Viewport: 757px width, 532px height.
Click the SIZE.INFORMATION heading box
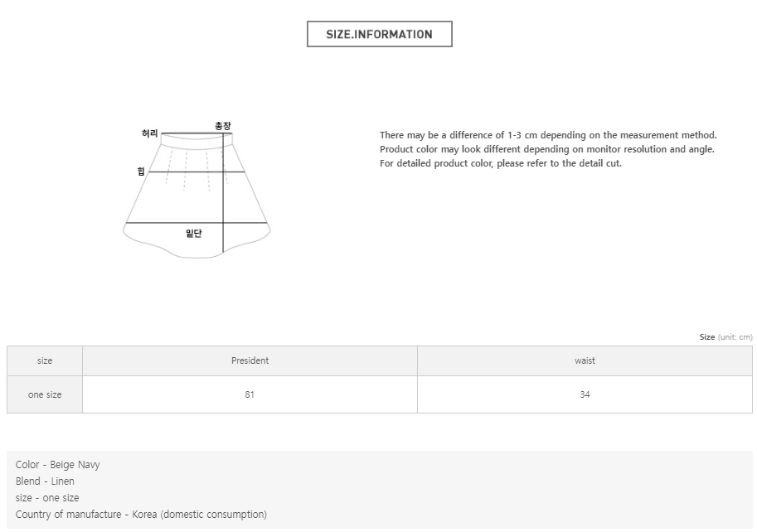click(x=379, y=34)
